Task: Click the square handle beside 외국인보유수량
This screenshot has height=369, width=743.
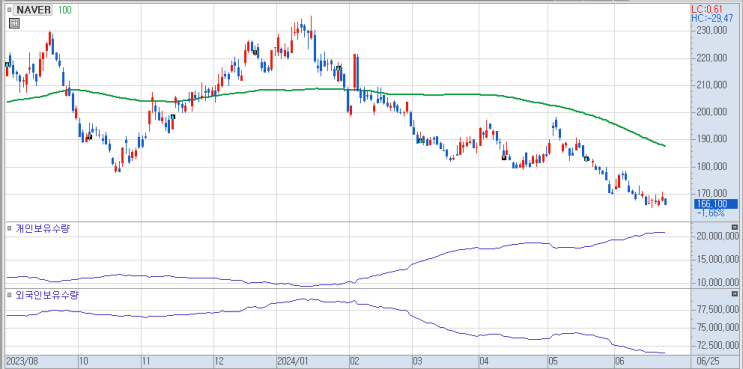Action: [x=9, y=295]
